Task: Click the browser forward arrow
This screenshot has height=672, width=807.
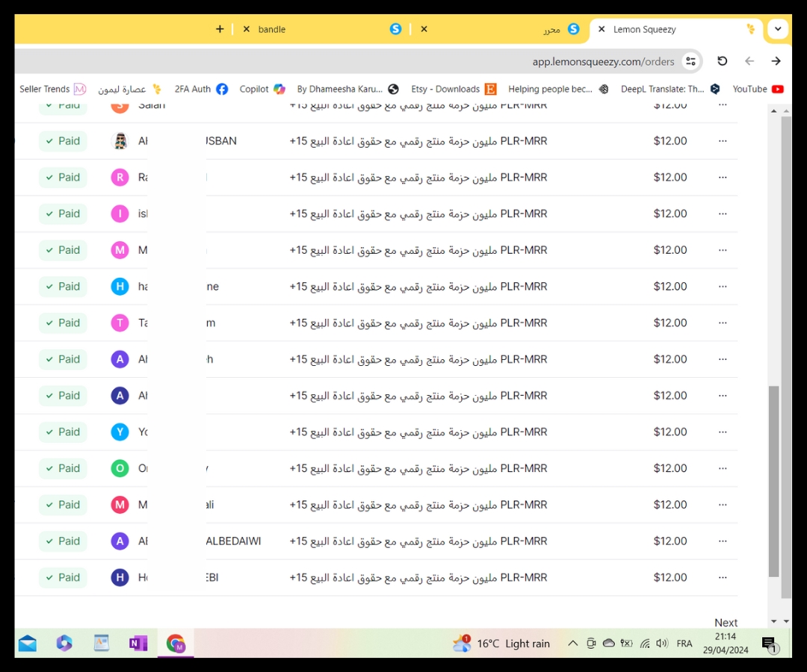Action: (776, 61)
